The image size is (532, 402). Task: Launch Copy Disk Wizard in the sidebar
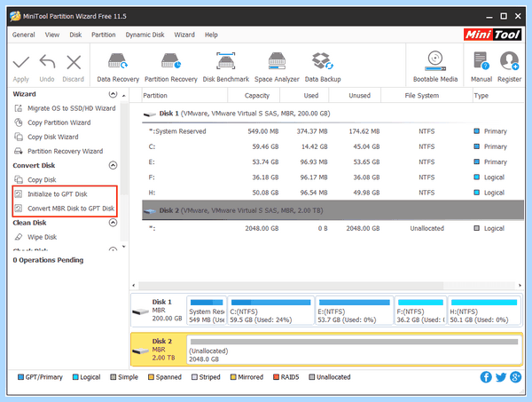click(46, 137)
